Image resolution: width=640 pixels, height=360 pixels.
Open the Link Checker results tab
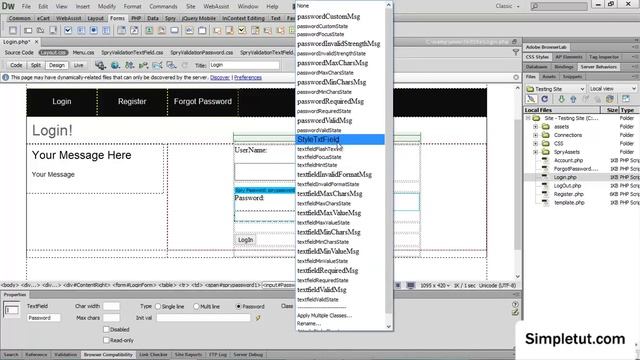[153, 355]
